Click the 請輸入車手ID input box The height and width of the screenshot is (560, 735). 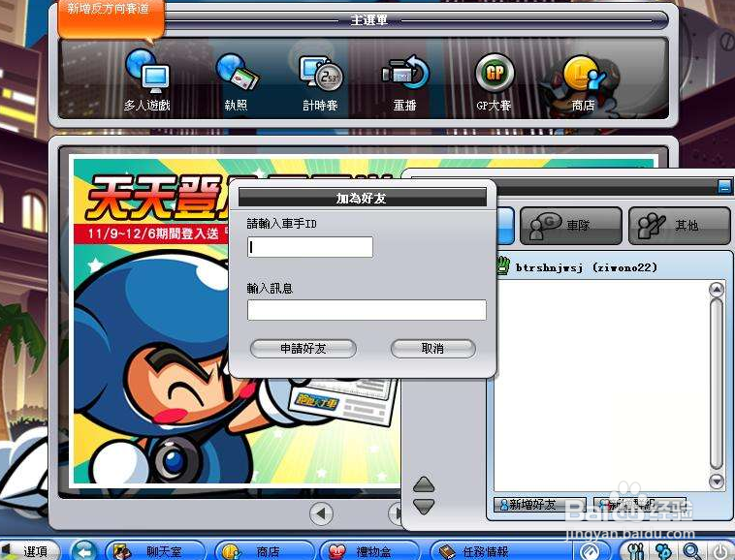[310, 247]
